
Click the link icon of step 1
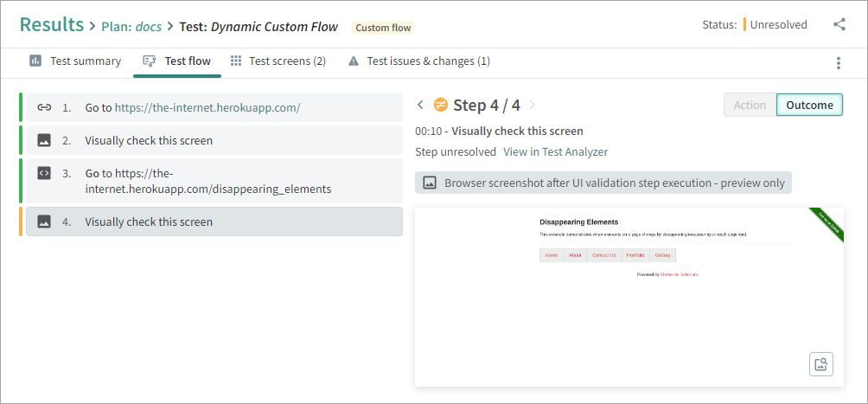44,108
